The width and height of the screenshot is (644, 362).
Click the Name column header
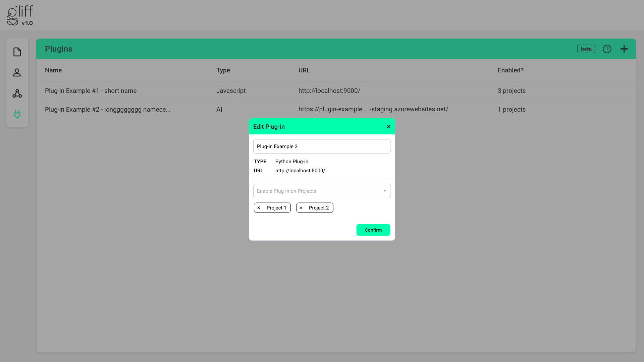point(53,70)
